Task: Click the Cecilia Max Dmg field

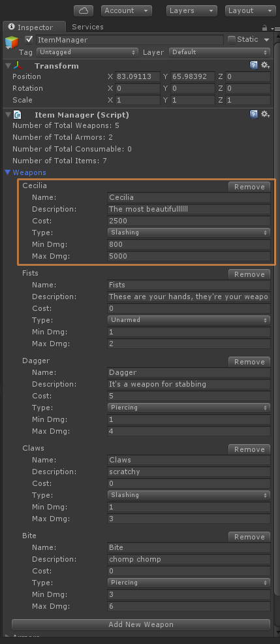Action: click(189, 256)
